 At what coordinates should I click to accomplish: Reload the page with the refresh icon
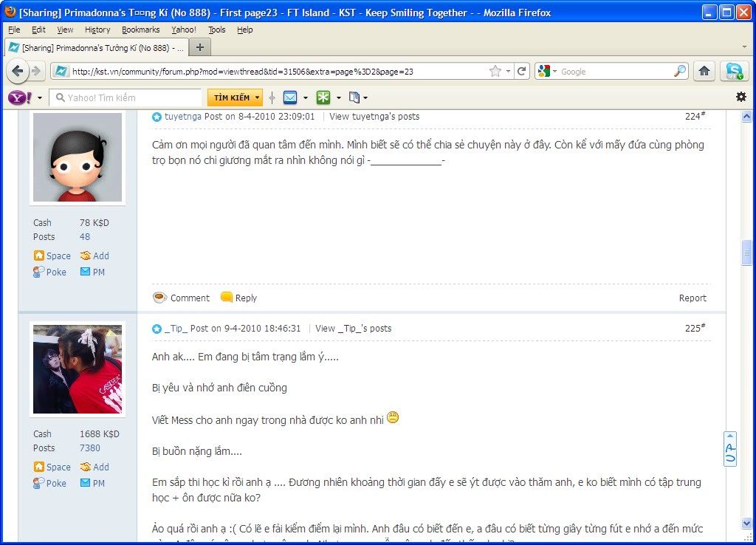521,72
